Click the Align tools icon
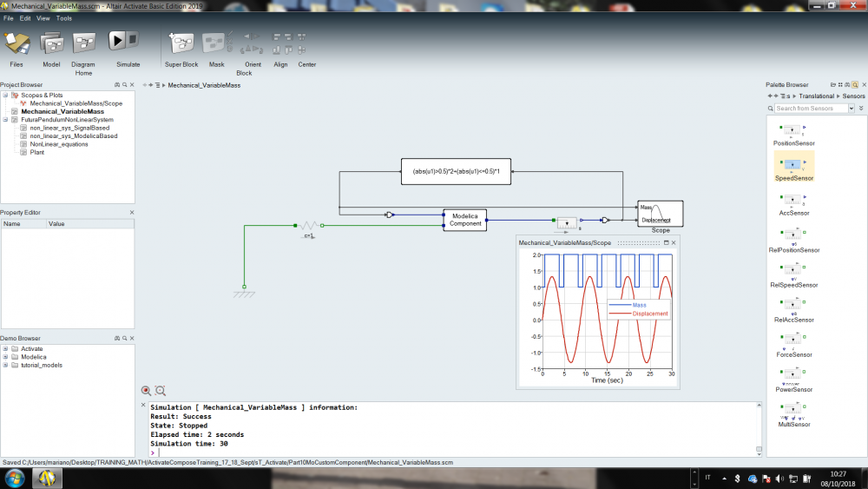 (282, 43)
